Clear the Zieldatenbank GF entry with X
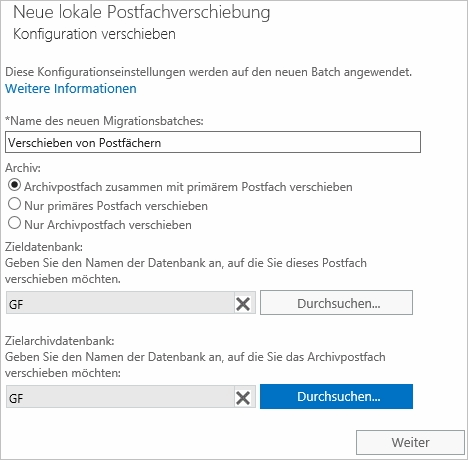The width and height of the screenshot is (468, 460). tap(243, 304)
